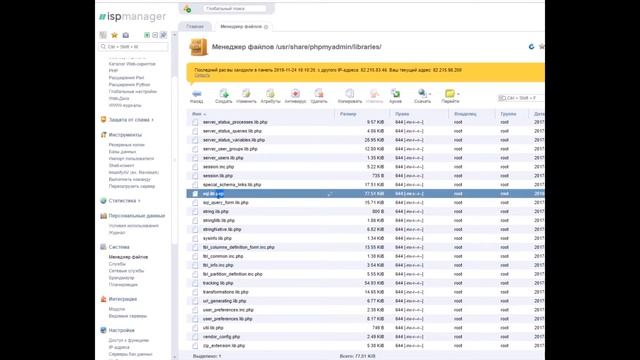Click the Перейти folder icon

pos(450,93)
